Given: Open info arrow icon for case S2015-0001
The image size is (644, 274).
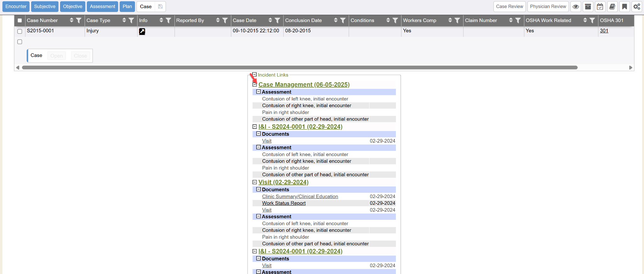Looking at the screenshot, I should 142,31.
